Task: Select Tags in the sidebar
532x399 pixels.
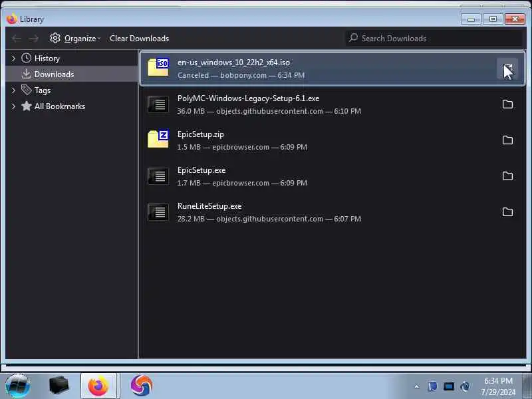Action: [x=43, y=90]
